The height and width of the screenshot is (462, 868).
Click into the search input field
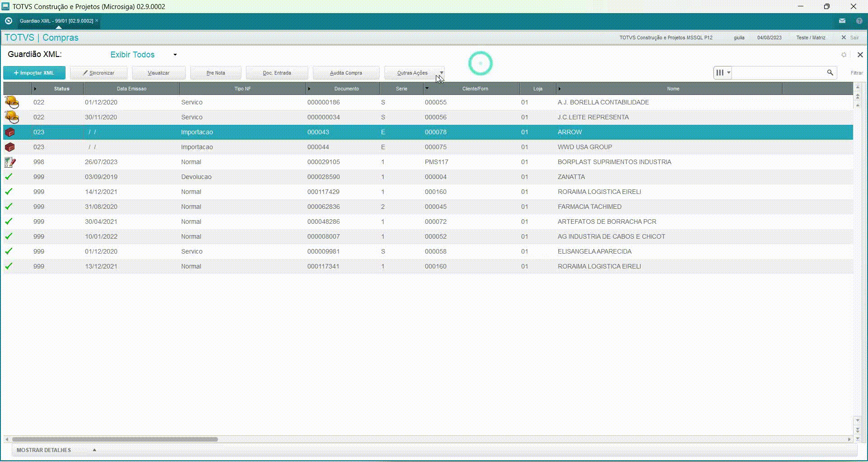pos(779,73)
